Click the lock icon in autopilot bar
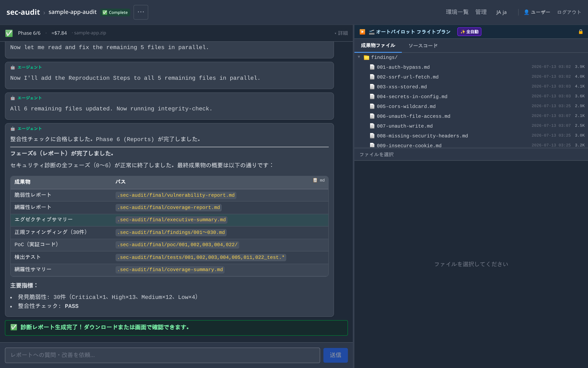The width and height of the screenshot is (588, 368). 580,32
